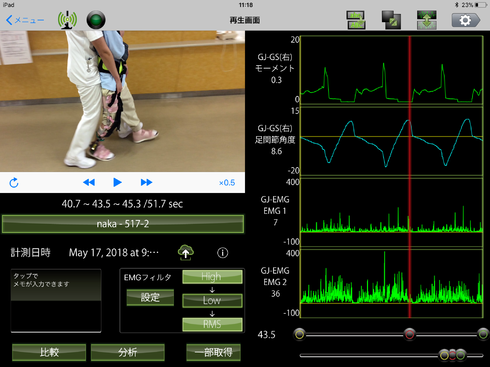The width and height of the screenshot is (490, 367).
Task: Tap the 40.7 ~ 43.5 ~ 45.3 /51.7 sec text
Action: click(x=122, y=204)
